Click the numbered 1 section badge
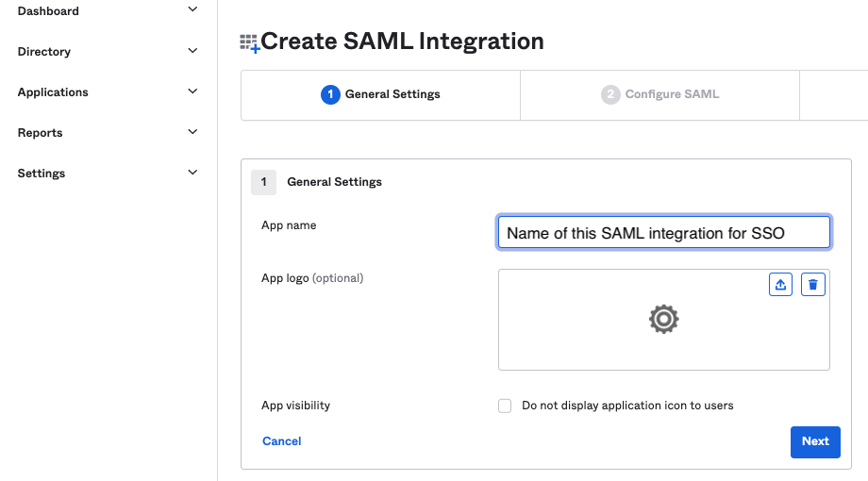This screenshot has height=481, width=868. [x=263, y=182]
